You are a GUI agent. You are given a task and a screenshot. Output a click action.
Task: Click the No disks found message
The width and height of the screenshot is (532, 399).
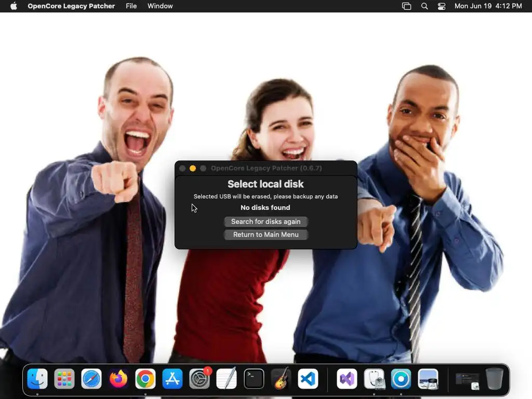(x=265, y=207)
